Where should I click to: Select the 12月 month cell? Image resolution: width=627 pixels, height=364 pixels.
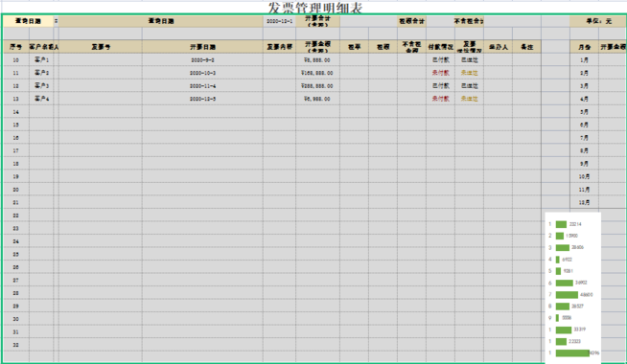pyautogui.click(x=584, y=202)
